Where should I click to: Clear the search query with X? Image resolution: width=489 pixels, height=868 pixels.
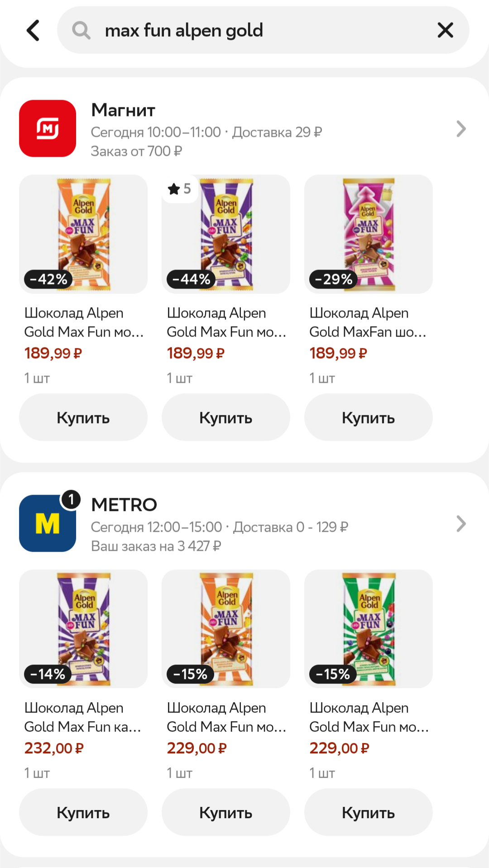(445, 30)
